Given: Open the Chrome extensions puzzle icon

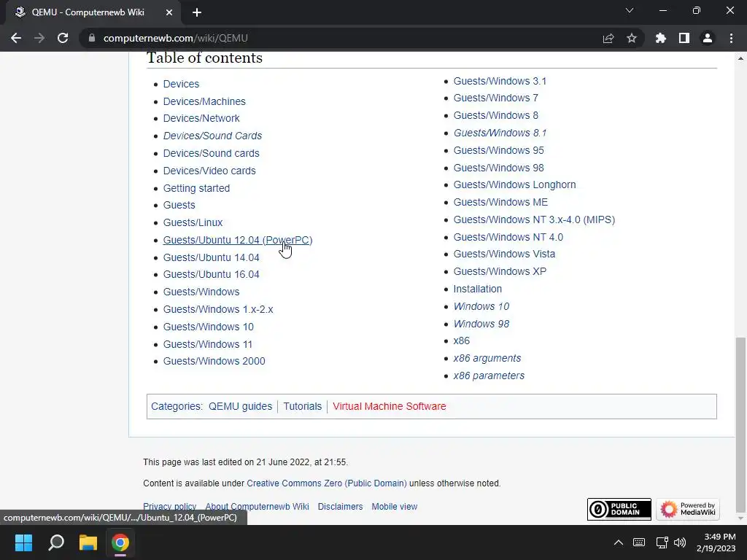Looking at the screenshot, I should [661, 38].
